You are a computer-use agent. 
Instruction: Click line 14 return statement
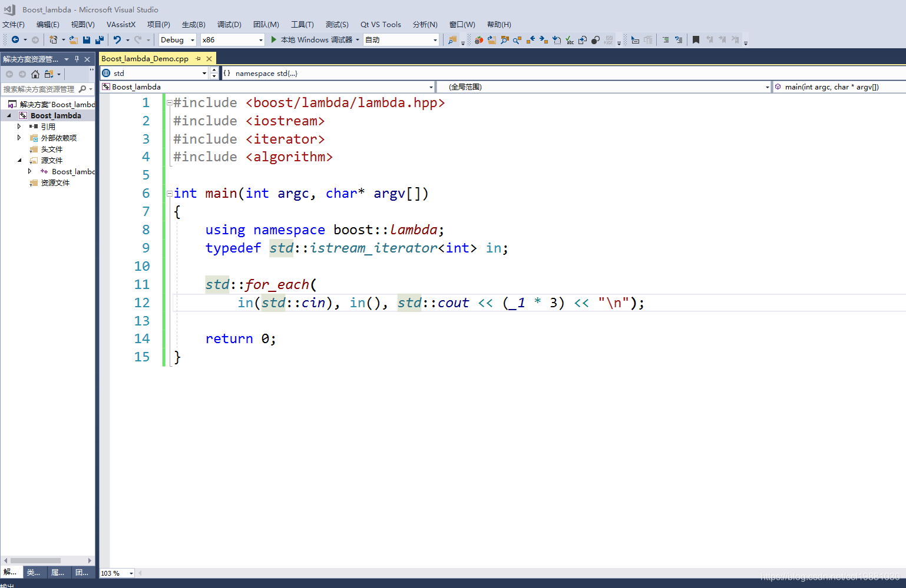[240, 338]
